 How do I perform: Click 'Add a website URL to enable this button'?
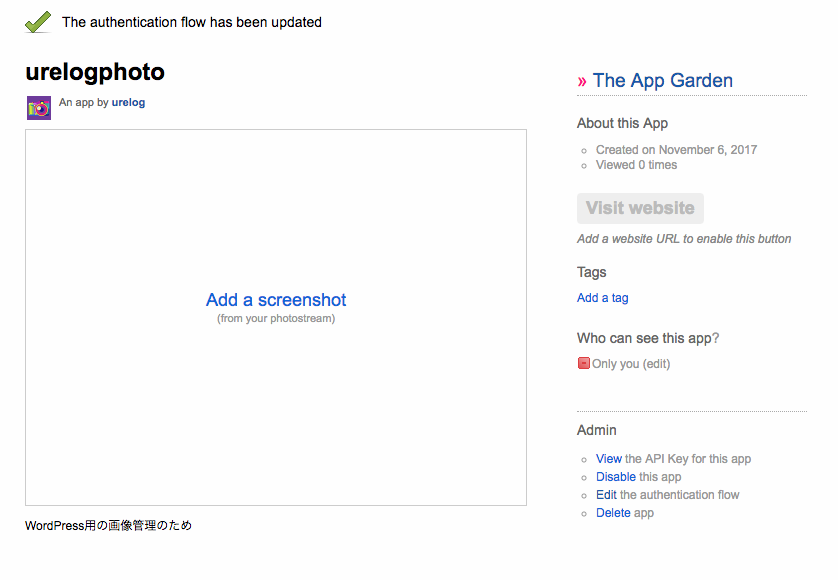684,239
